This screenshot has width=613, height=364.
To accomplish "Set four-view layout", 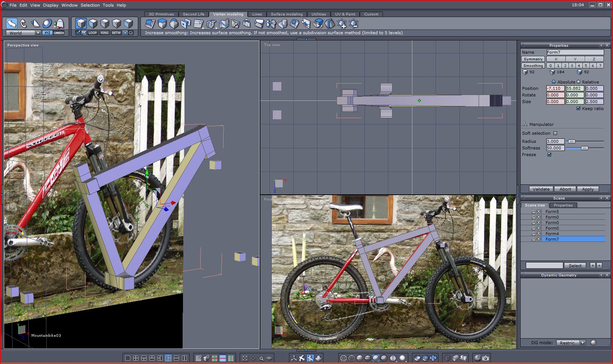I will [136, 358].
